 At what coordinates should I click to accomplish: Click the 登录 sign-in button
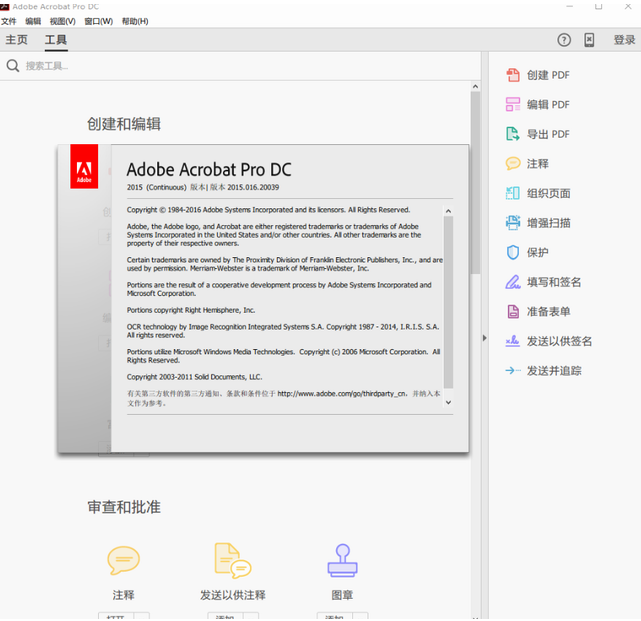(624, 40)
